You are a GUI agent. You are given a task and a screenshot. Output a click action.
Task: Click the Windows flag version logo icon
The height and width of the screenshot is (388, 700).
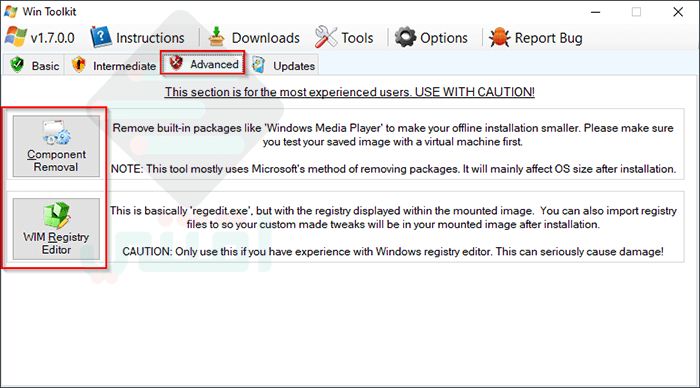pos(16,38)
